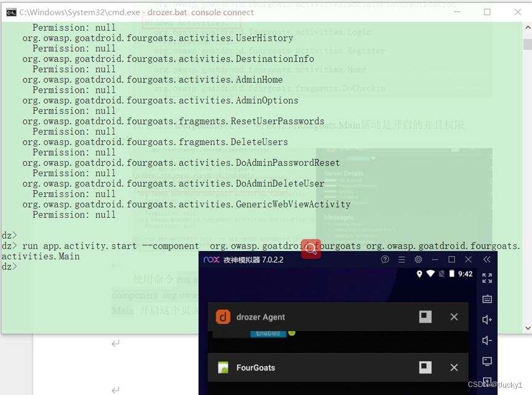Click the GenericWebViewActivity line

187,204
